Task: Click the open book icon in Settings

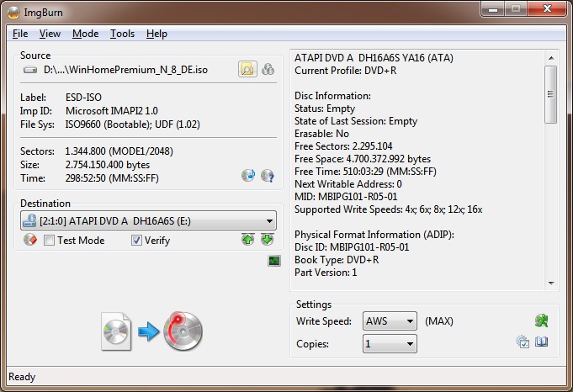Action: click(541, 342)
